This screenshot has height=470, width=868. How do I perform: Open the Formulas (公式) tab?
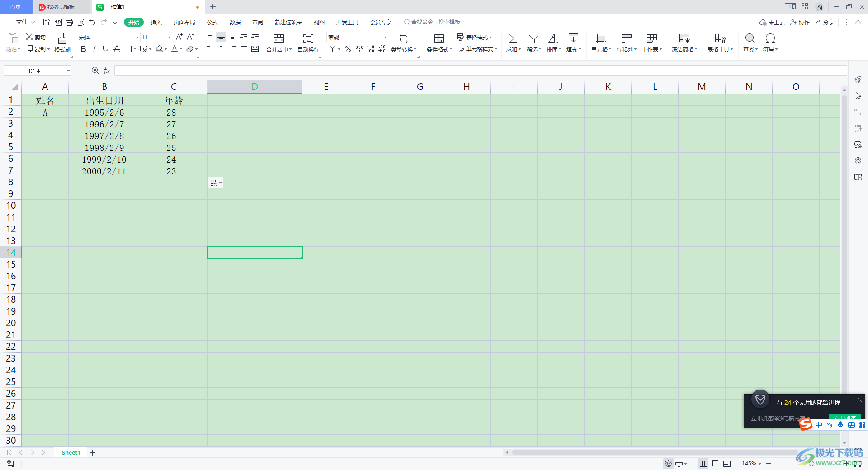coord(212,22)
